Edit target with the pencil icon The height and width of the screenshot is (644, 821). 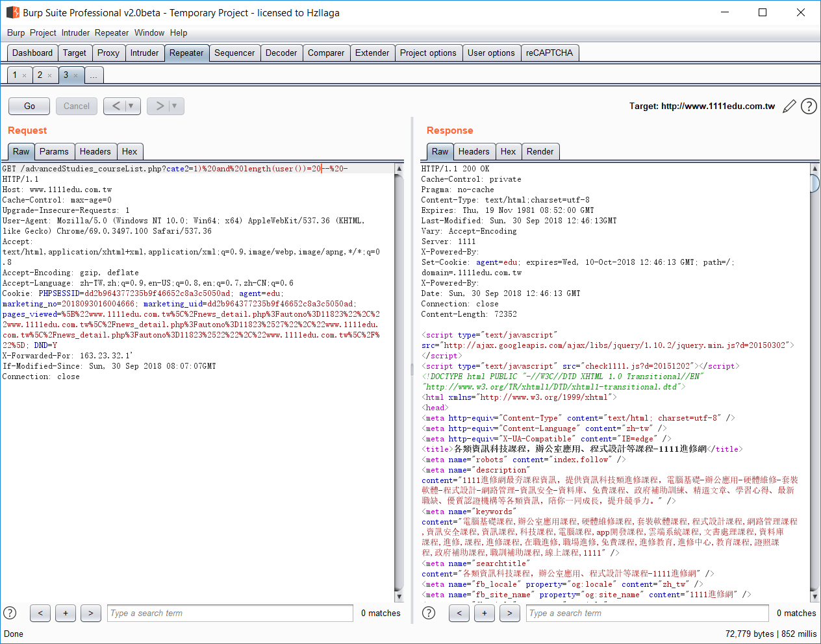point(789,106)
